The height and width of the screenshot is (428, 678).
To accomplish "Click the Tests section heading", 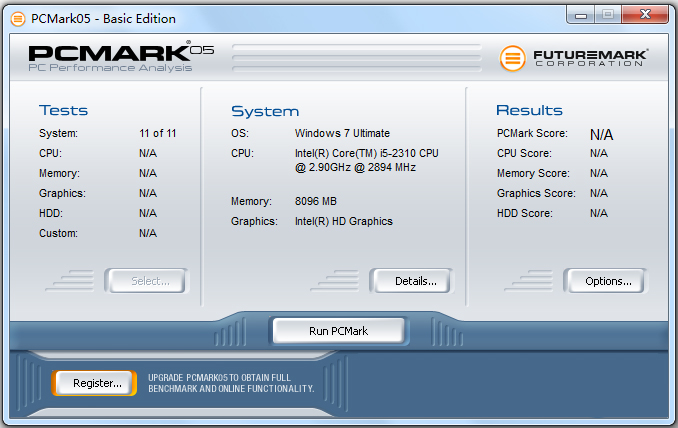I will pyautogui.click(x=63, y=110).
